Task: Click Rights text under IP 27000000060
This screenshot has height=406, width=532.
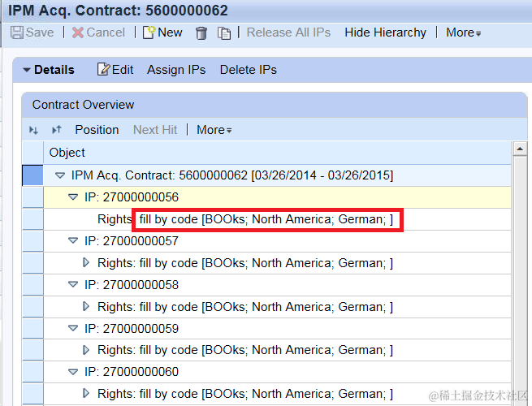Action: coord(245,394)
